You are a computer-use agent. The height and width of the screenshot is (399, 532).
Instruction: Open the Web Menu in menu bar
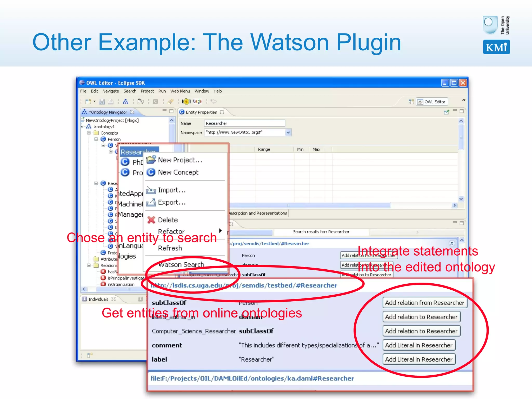[x=180, y=91]
